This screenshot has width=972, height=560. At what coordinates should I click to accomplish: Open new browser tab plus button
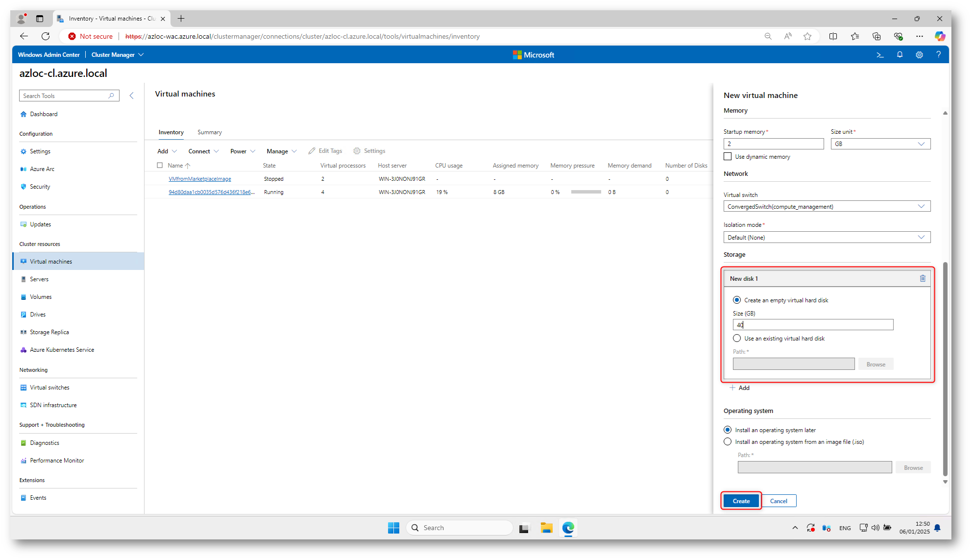(x=181, y=19)
